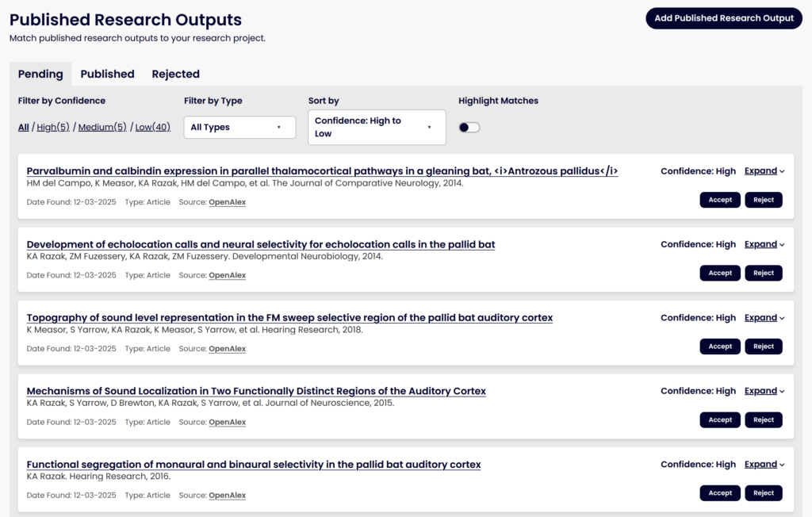Open the Parvalbumin and calbindin article title

pos(321,170)
